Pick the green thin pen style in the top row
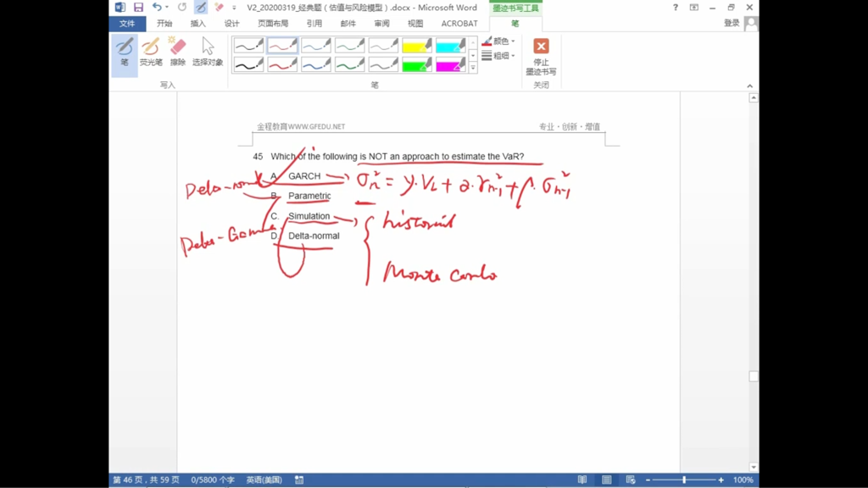Image resolution: width=868 pixels, height=488 pixels. [350, 46]
